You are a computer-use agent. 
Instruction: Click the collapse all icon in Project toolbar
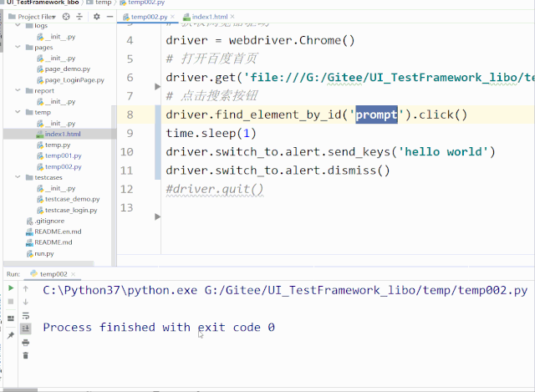coord(81,16)
